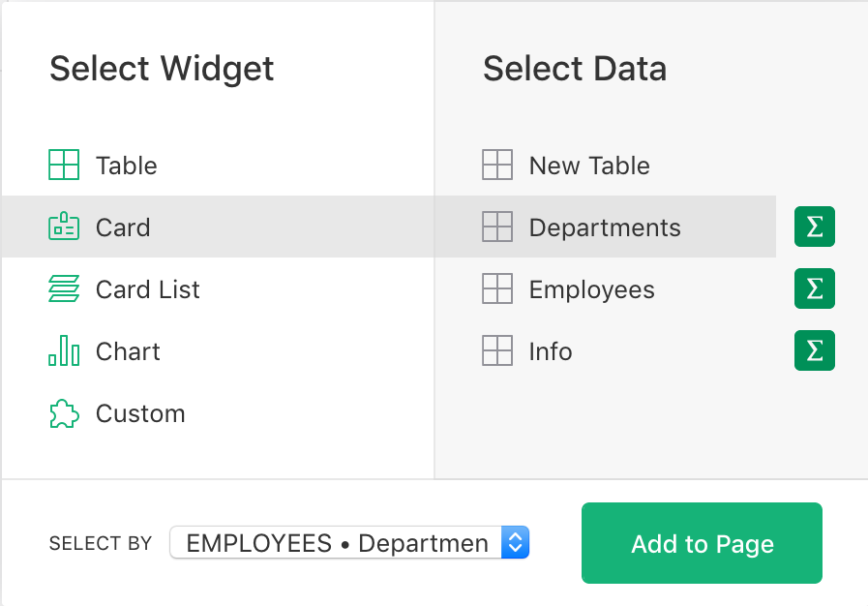Click the Custom widget puzzle icon
This screenshot has height=606, width=868.
[64, 413]
